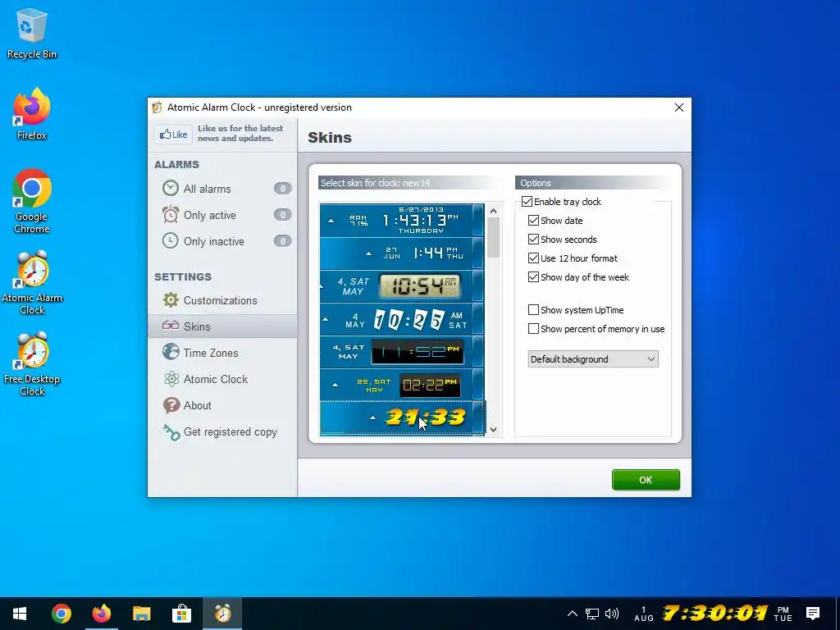
Task: Click Atomic Alarm Clock taskbar button
Action: 222,614
